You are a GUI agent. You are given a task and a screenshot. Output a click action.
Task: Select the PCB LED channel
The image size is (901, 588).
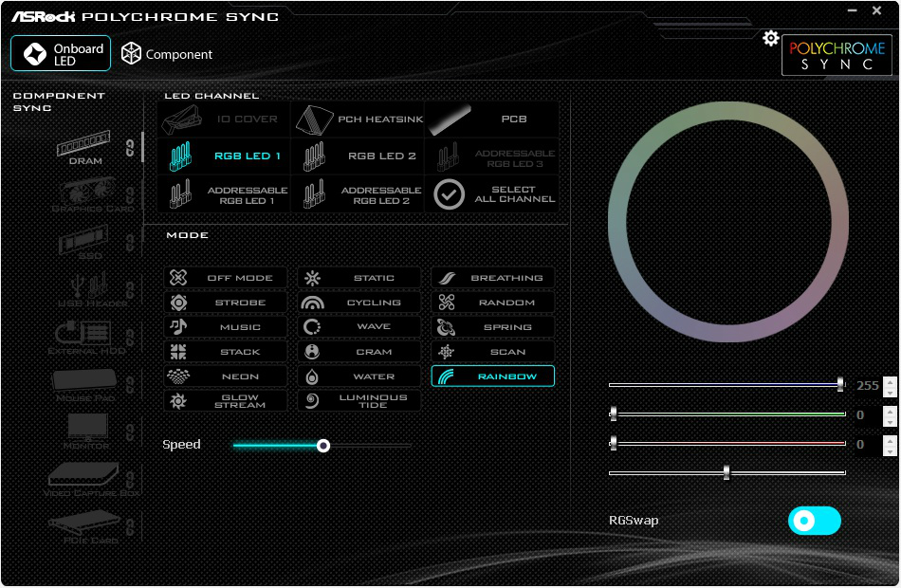click(492, 119)
